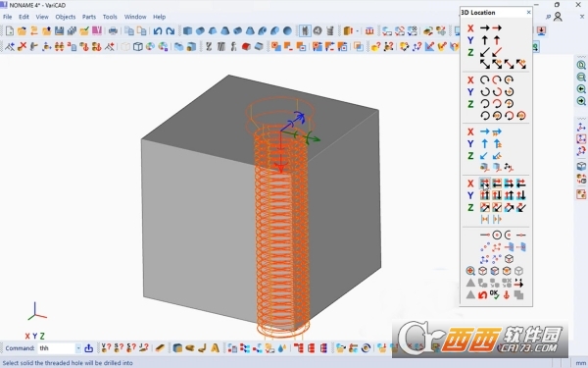Open the Help menu
The width and height of the screenshot is (588, 368).
[159, 17]
